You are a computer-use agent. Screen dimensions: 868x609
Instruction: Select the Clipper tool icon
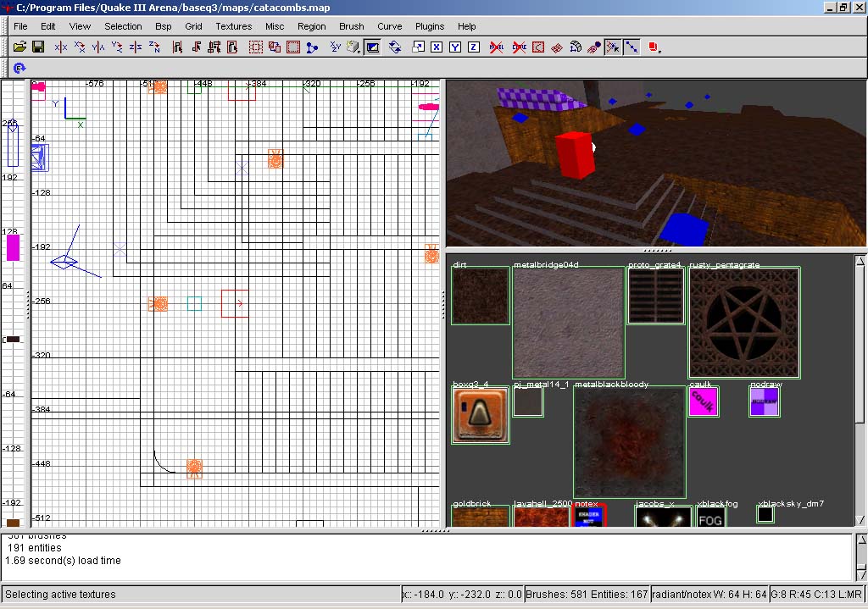(x=312, y=47)
